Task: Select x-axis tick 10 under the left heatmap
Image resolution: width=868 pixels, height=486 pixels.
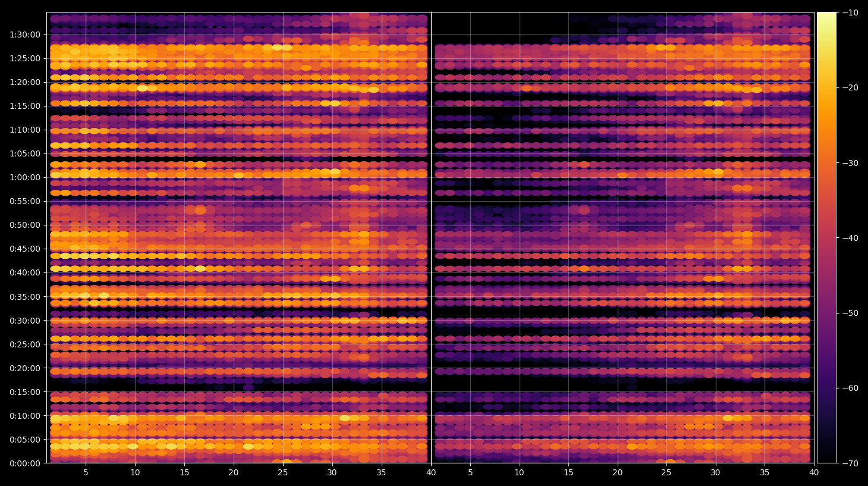Action: [x=135, y=473]
